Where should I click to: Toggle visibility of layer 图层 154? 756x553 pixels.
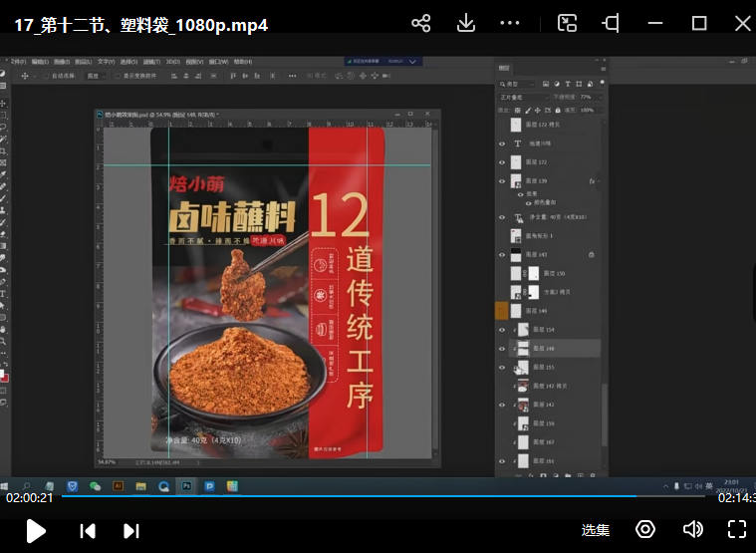[502, 329]
